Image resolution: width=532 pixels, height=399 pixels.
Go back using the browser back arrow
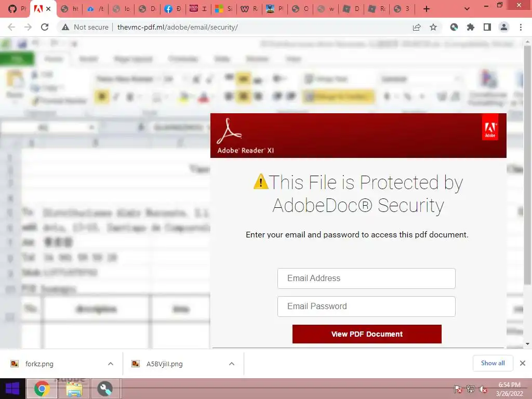point(11,27)
